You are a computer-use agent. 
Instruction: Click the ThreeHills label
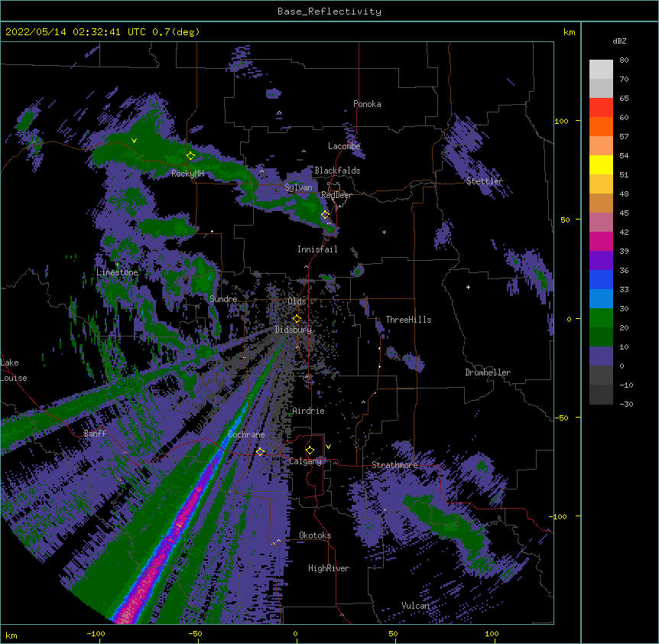pos(408,320)
